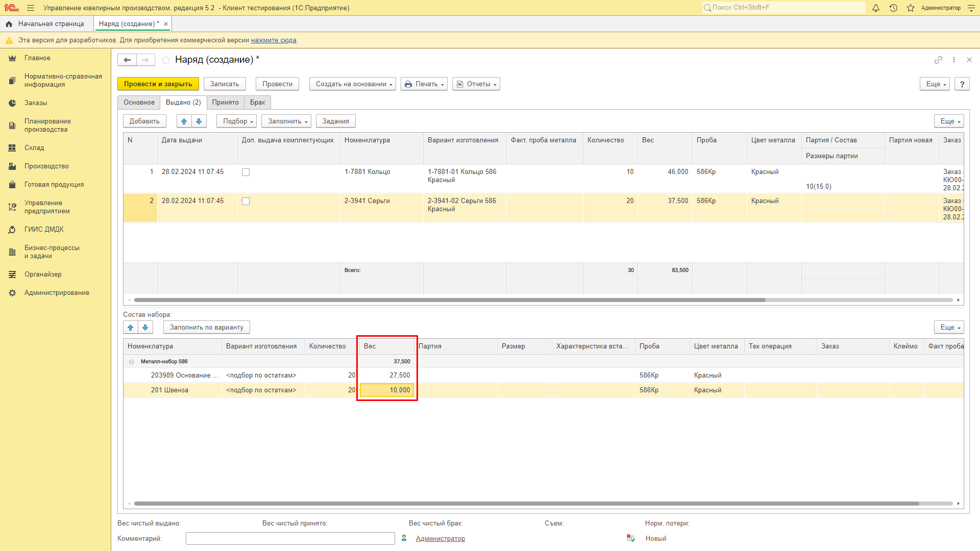
Task: Open the Заполнить dropdown
Action: coord(286,121)
